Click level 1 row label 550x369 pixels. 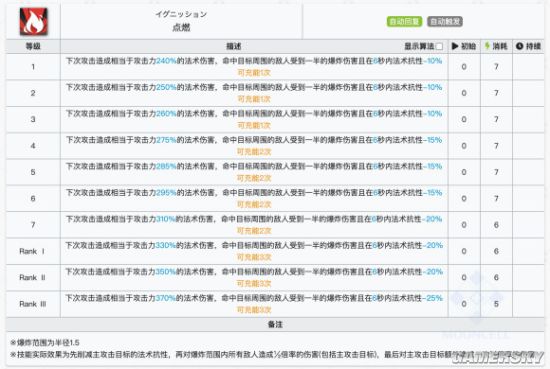[33, 67]
